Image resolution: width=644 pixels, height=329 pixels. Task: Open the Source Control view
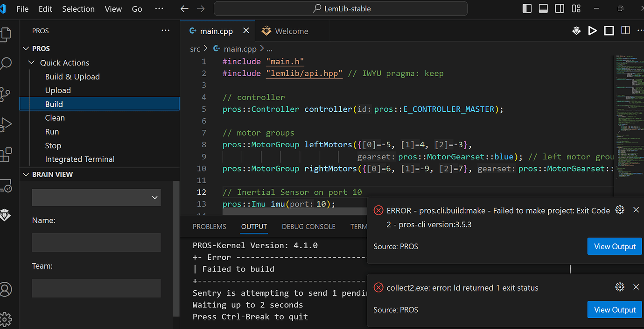[x=6, y=93]
